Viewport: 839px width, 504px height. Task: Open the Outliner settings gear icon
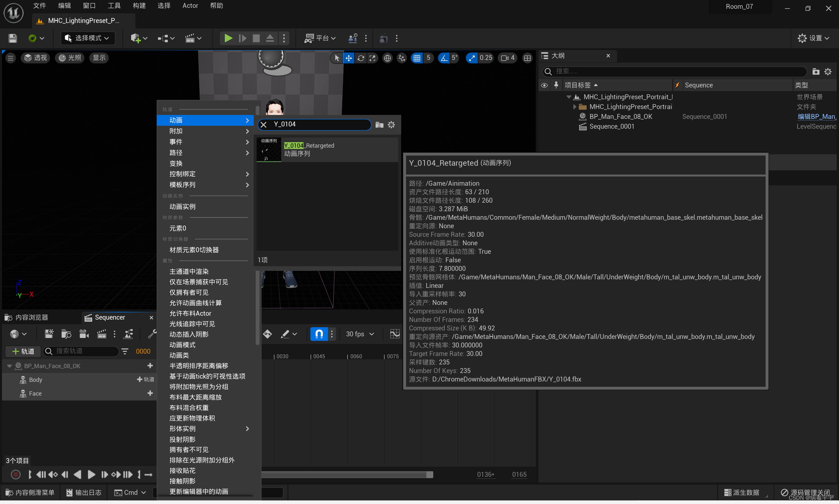(828, 71)
